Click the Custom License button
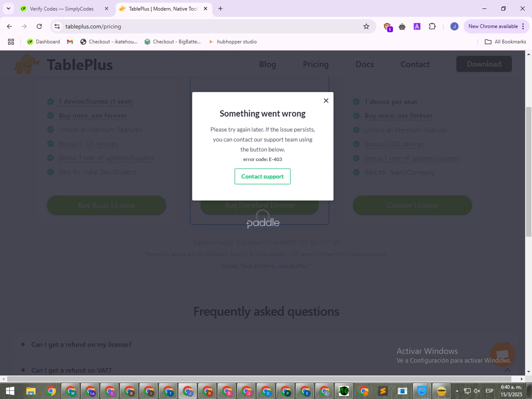 [412, 205]
